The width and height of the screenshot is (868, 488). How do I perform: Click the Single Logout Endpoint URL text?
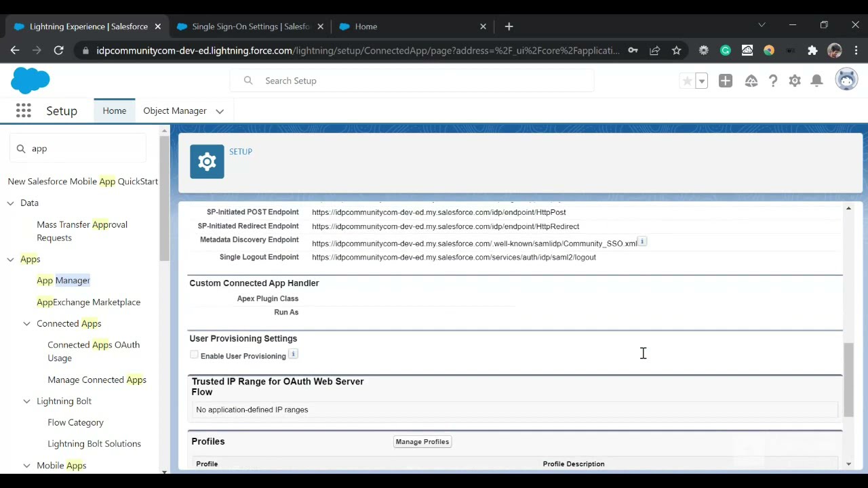pos(454,257)
